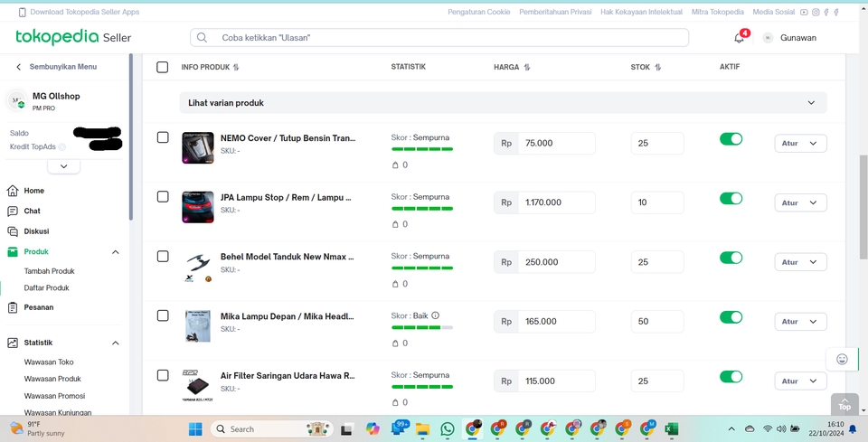
Task: Open Tambah Produk menu item
Action: (x=49, y=271)
